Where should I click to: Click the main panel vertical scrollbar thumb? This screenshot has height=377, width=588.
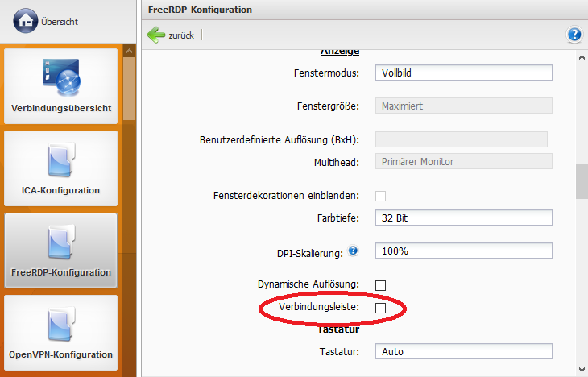coord(582,181)
